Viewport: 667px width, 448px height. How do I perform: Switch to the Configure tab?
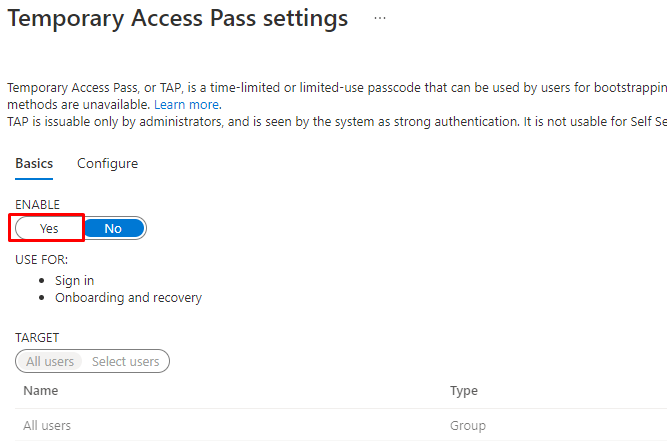(107, 163)
